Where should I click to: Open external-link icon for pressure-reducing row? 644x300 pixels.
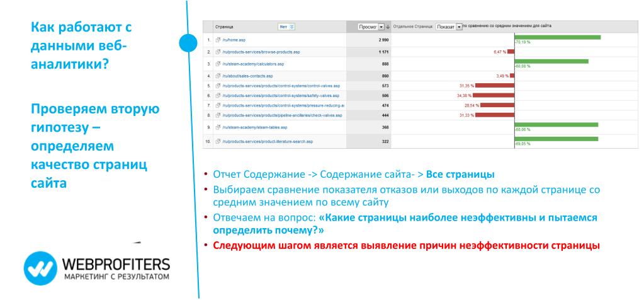218,106
